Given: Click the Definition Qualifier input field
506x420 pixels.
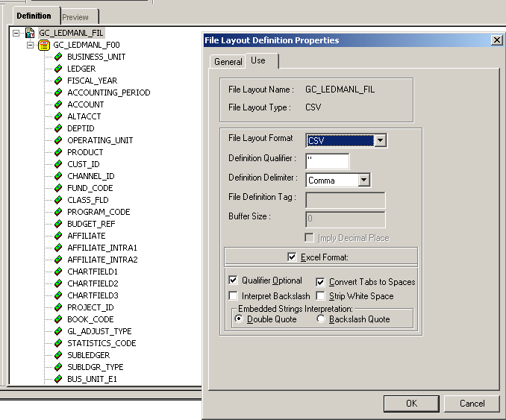Looking at the screenshot, I should 327,161.
